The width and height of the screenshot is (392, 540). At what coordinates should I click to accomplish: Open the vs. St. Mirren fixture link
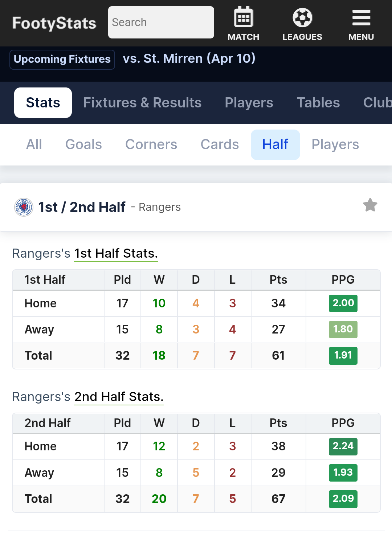(x=189, y=58)
